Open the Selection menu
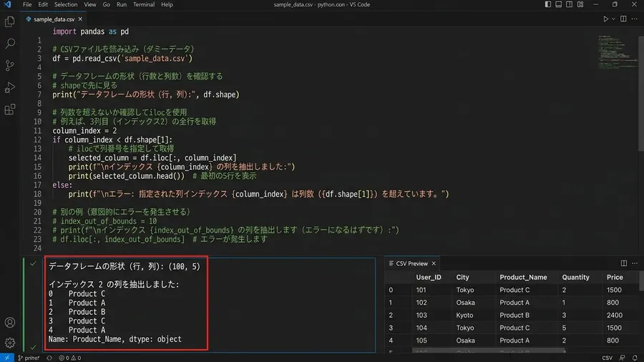Image resolution: width=644 pixels, height=362 pixels. [x=66, y=4]
